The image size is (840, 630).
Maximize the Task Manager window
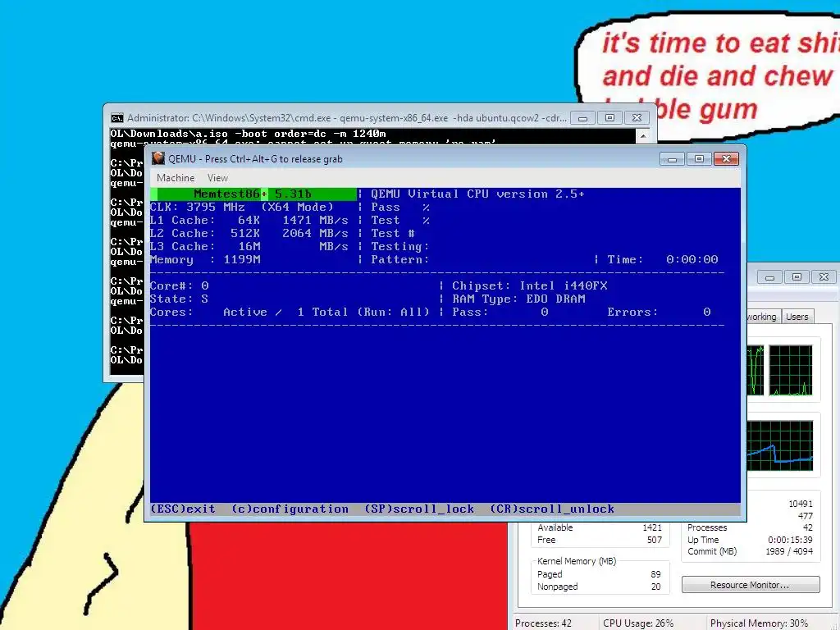point(797,277)
